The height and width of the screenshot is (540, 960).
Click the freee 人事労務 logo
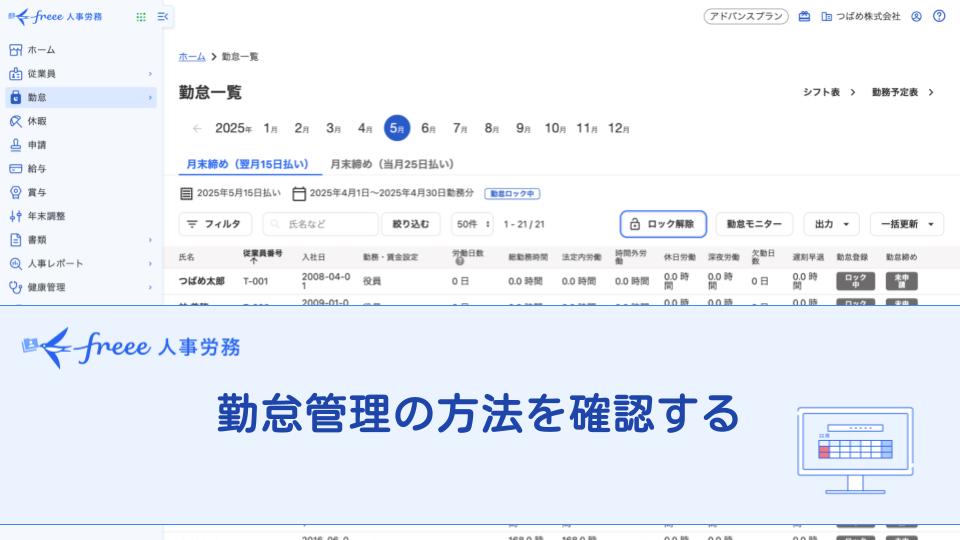(55, 17)
